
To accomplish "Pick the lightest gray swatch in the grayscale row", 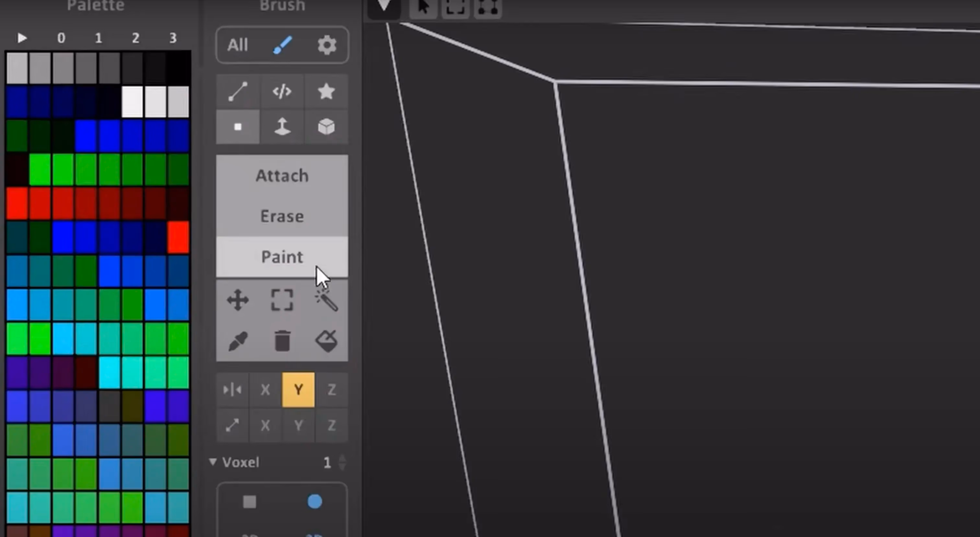I will 17,68.
